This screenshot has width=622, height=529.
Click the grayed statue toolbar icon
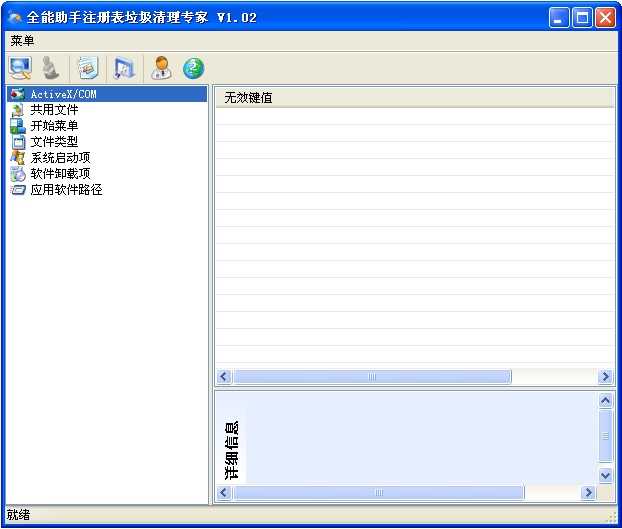click(51, 68)
